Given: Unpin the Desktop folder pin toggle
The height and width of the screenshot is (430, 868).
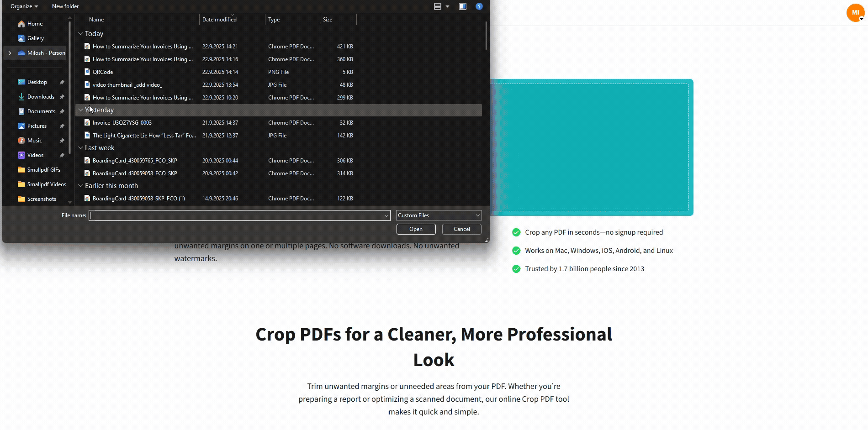Looking at the screenshot, I should click(x=62, y=82).
